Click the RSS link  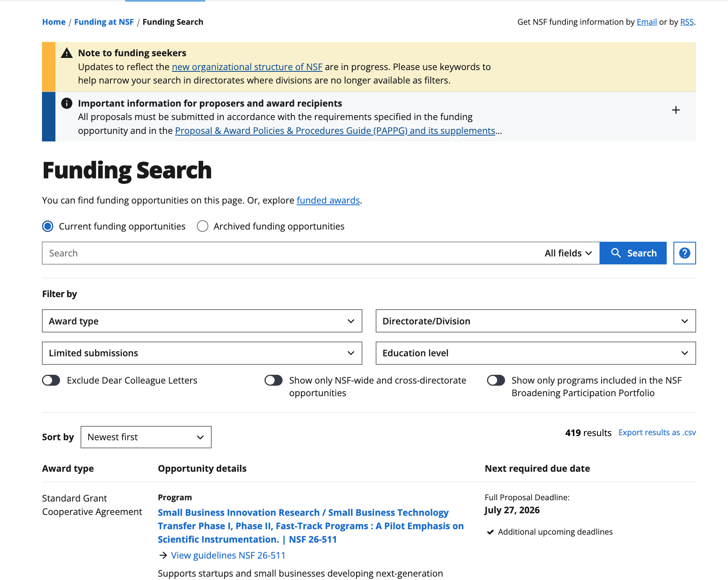coord(687,22)
